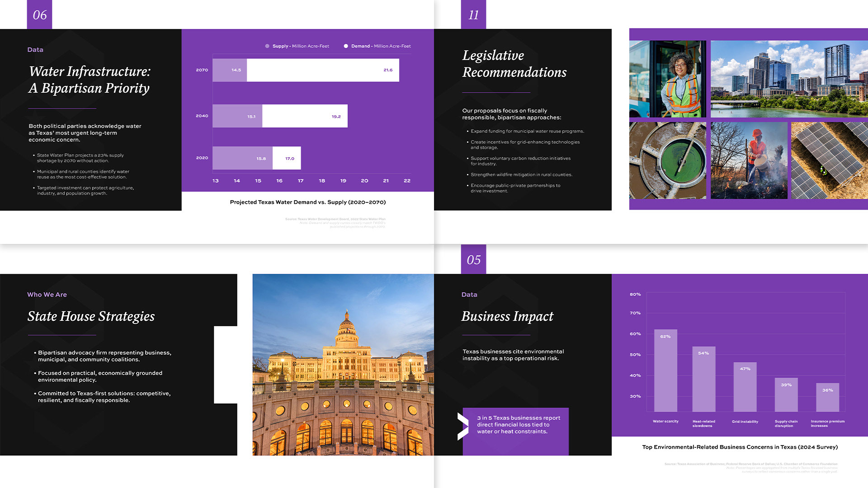Click the Legislative Recommendations heading

click(x=514, y=64)
